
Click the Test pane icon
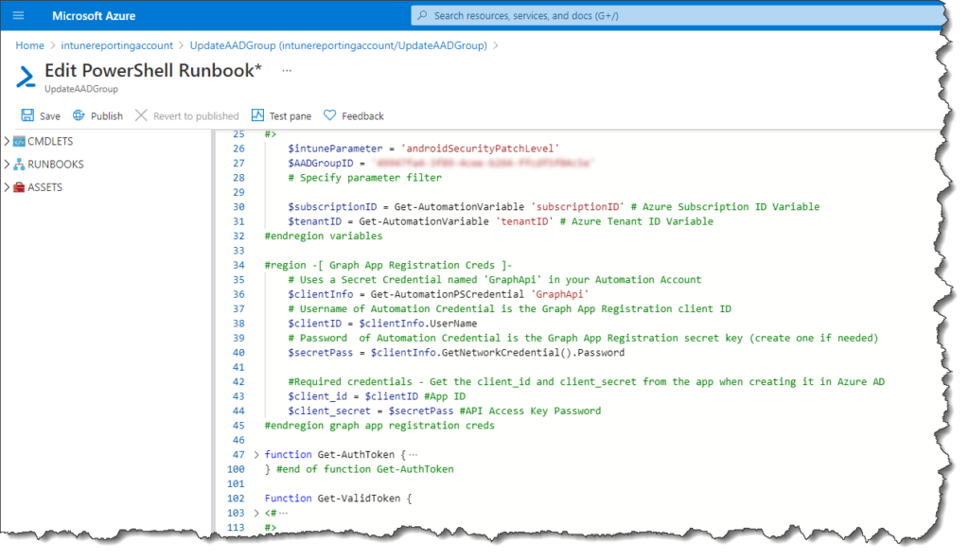257,115
